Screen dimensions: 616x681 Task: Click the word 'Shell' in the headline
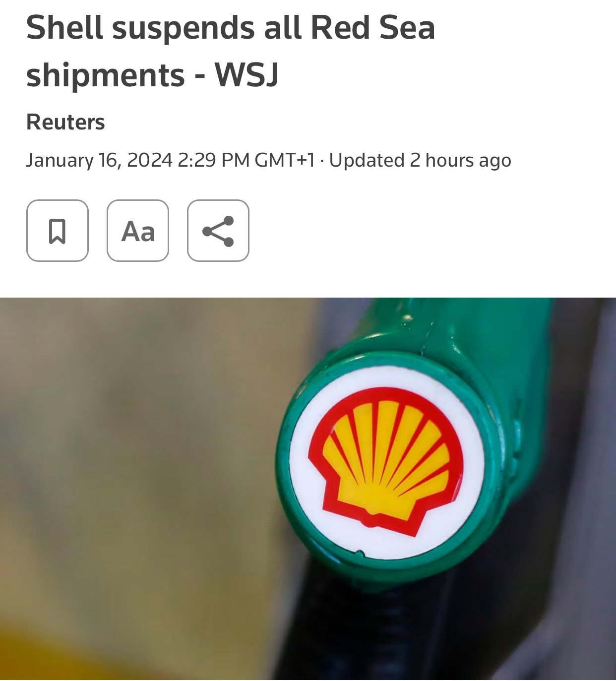pyautogui.click(x=65, y=27)
